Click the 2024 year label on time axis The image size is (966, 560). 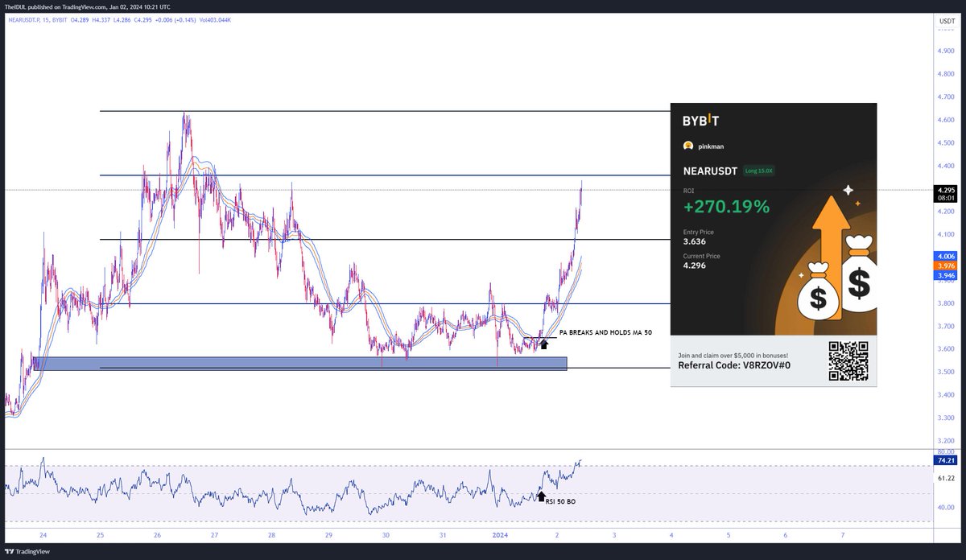pyautogui.click(x=500, y=535)
